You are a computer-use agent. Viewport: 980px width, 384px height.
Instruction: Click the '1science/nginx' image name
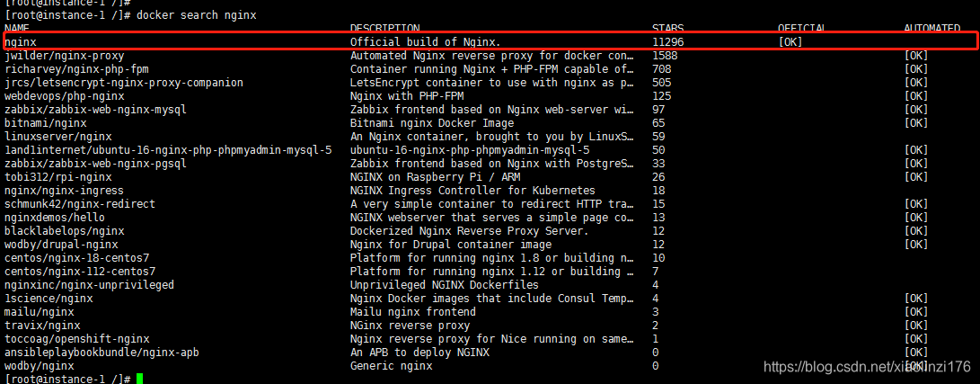tap(49, 299)
